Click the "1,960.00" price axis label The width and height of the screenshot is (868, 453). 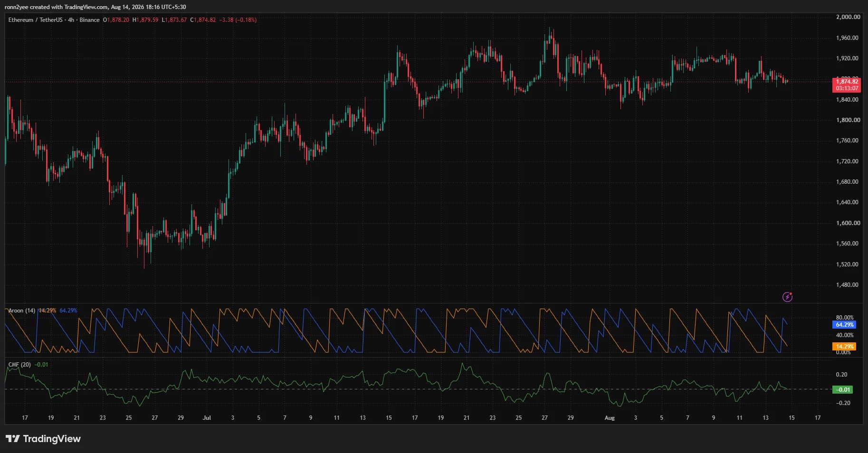point(848,38)
